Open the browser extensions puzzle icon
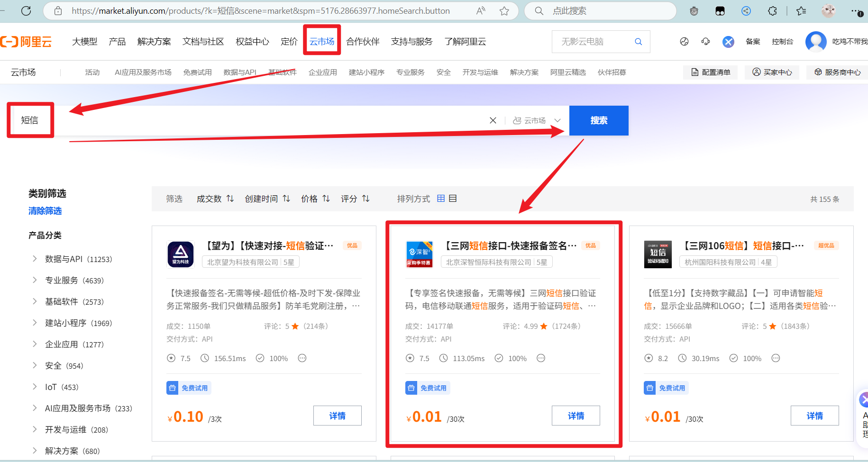This screenshot has height=462, width=868. click(772, 10)
